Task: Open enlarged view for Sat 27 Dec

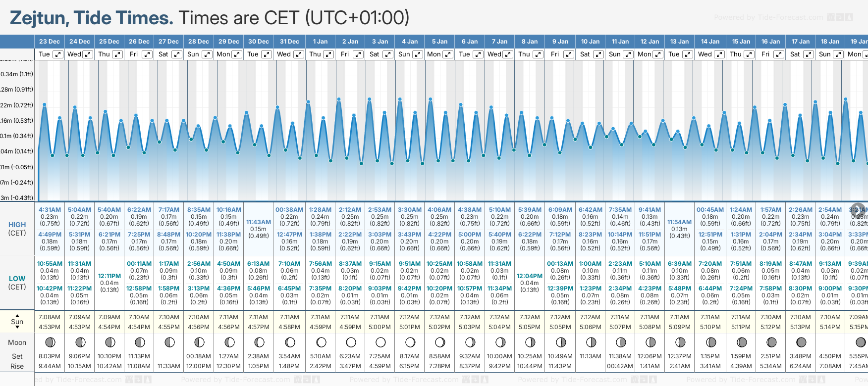Action: click(x=177, y=54)
